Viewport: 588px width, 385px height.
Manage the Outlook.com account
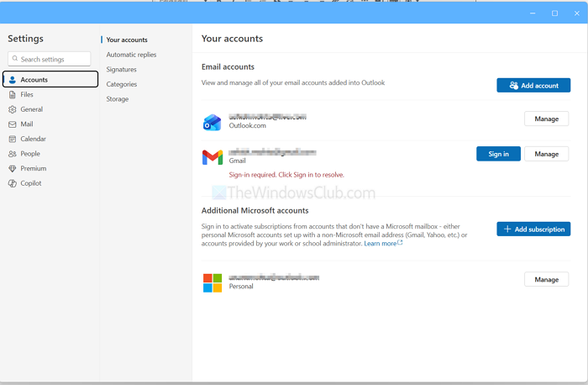click(x=546, y=119)
